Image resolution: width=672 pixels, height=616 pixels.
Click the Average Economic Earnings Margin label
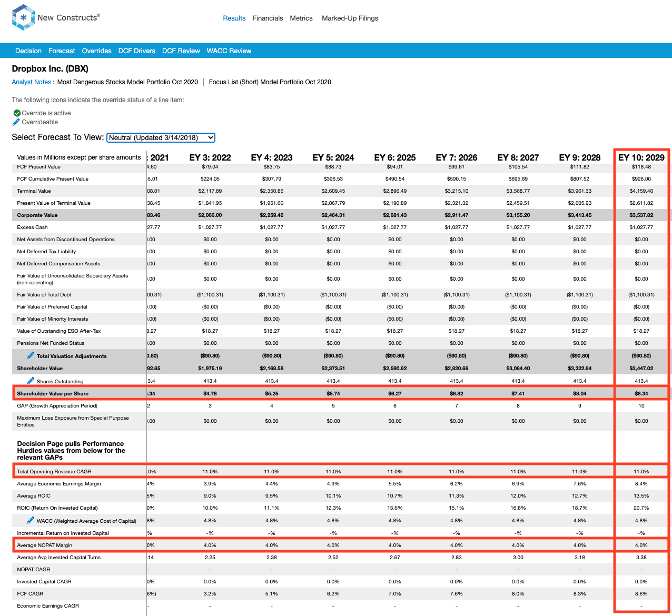tap(59, 483)
